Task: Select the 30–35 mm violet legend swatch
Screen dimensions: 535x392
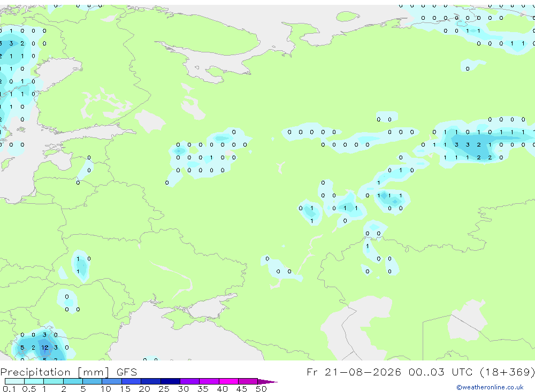Action: [x=189, y=381]
